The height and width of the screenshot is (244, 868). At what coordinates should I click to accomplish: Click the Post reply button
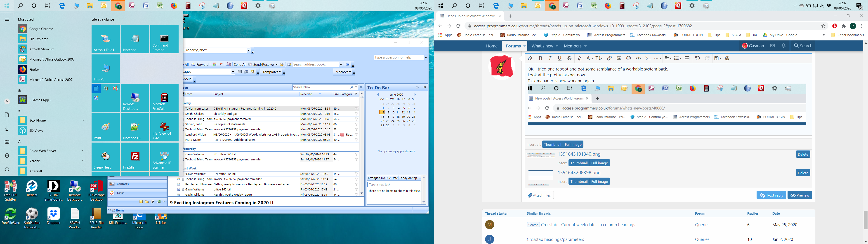pyautogui.click(x=771, y=195)
